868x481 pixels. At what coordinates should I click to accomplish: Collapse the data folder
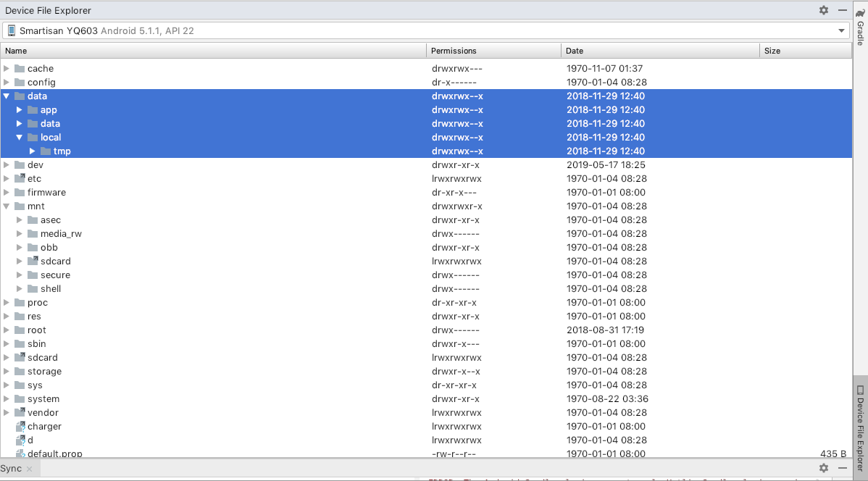pyautogui.click(x=6, y=96)
